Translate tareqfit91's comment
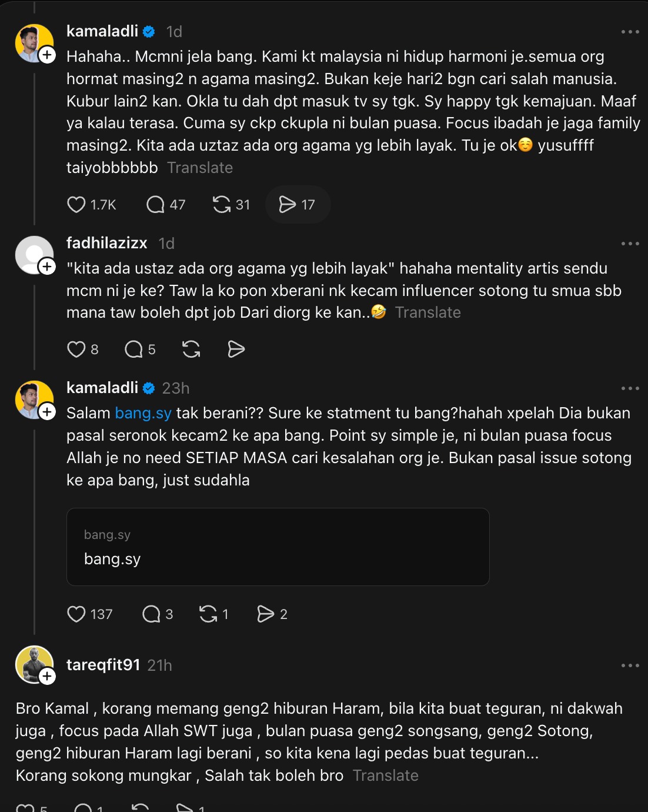The height and width of the screenshot is (812, 648). point(386,776)
